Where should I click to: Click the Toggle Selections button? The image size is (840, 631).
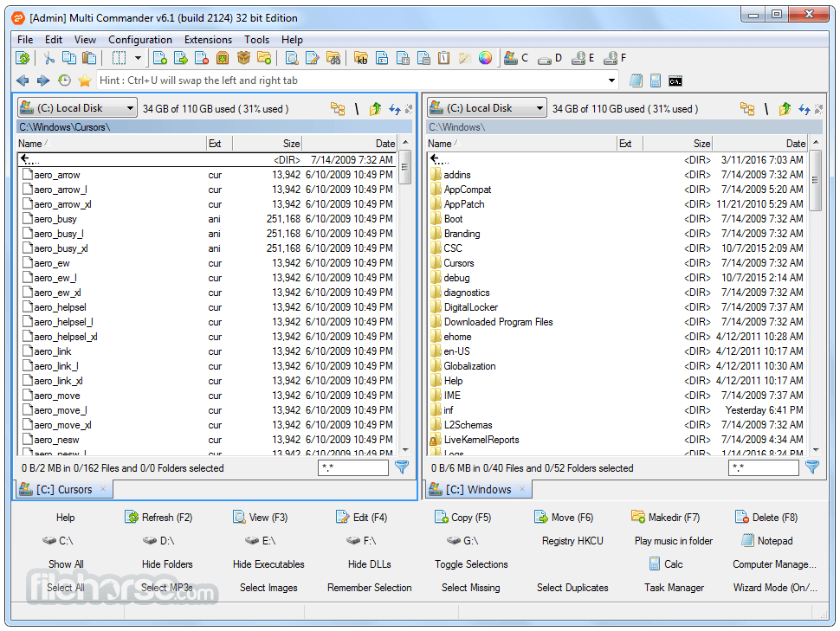pos(471,564)
